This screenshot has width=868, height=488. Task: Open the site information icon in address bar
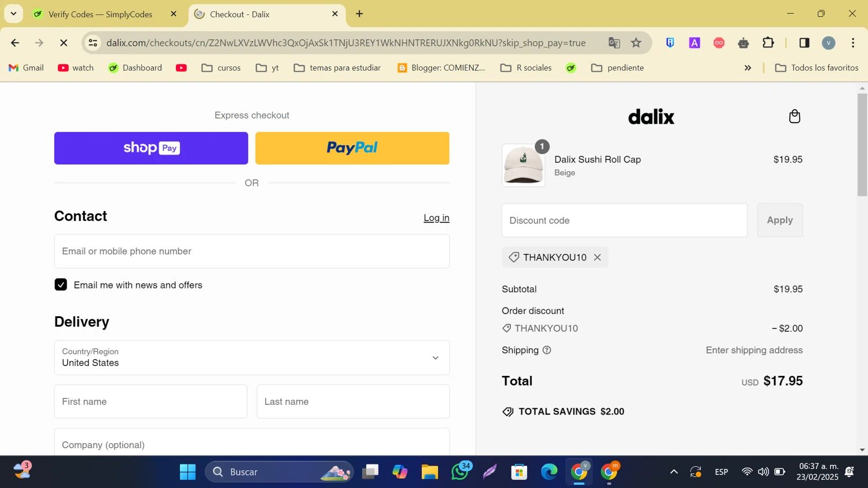click(93, 43)
